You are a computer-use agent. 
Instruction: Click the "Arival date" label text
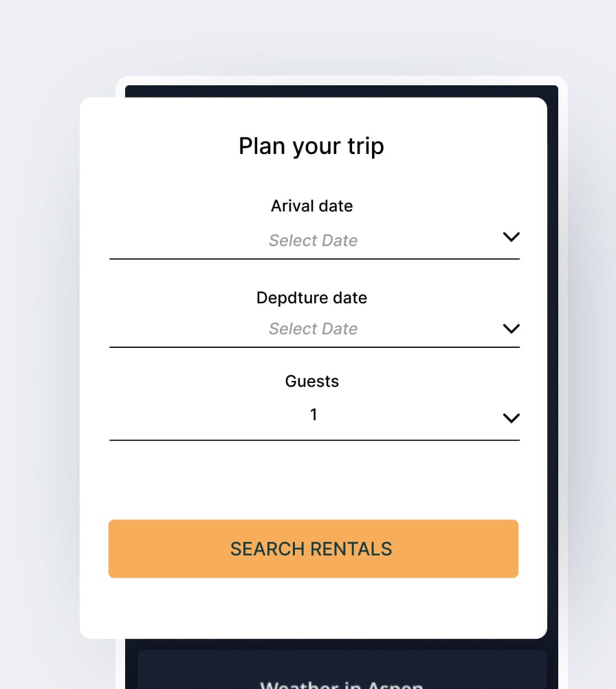pos(311,206)
